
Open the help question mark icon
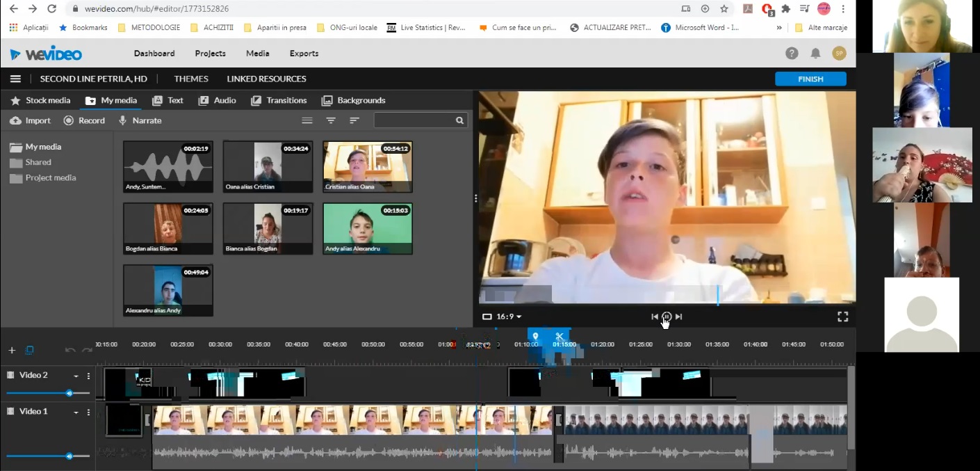coord(792,54)
